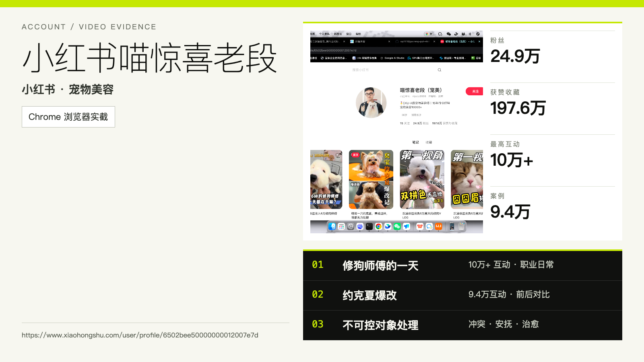This screenshot has height=362, width=644.
Task: Close the 喵惊喜老段 Xiaohongshu tab
Action: click(x=479, y=41)
